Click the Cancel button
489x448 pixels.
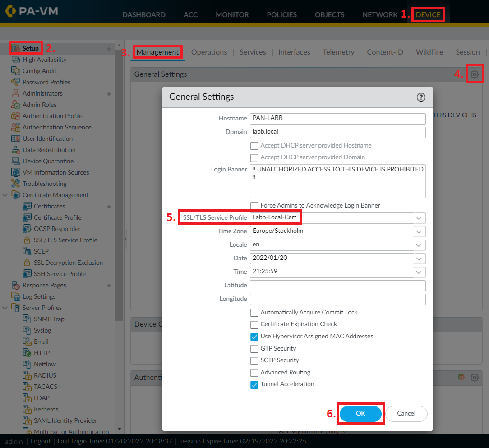click(x=406, y=413)
